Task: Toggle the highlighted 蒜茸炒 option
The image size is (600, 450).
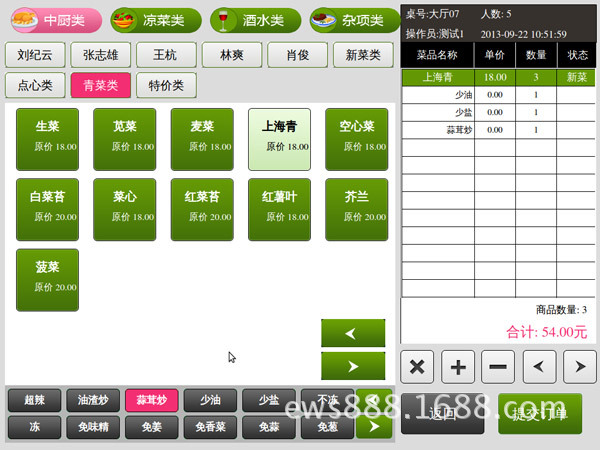Action: point(152,400)
